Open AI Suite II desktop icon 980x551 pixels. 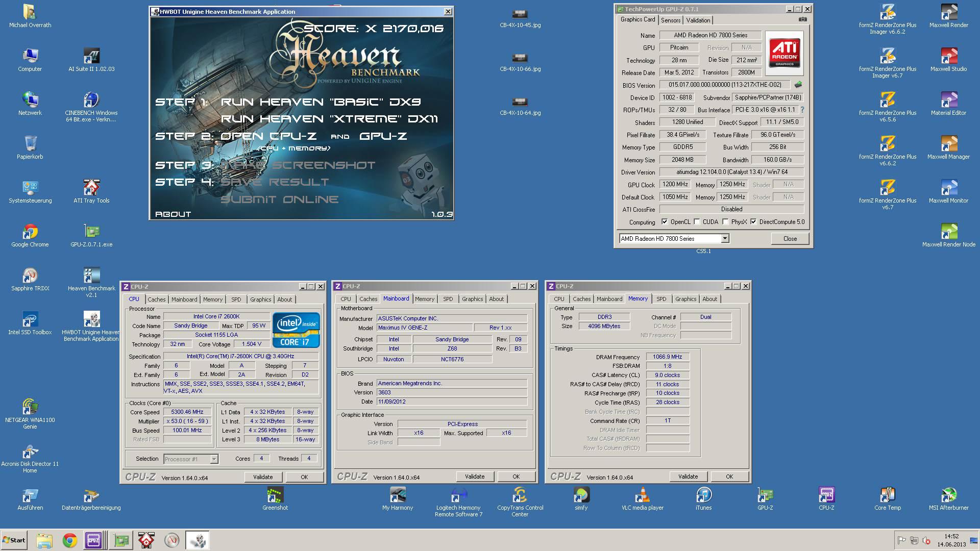point(91,59)
